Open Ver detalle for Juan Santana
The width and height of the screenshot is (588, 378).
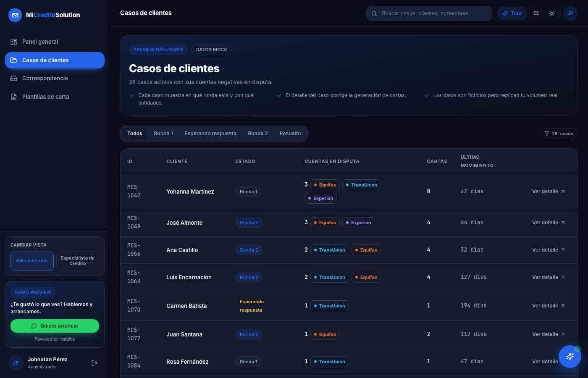549,334
